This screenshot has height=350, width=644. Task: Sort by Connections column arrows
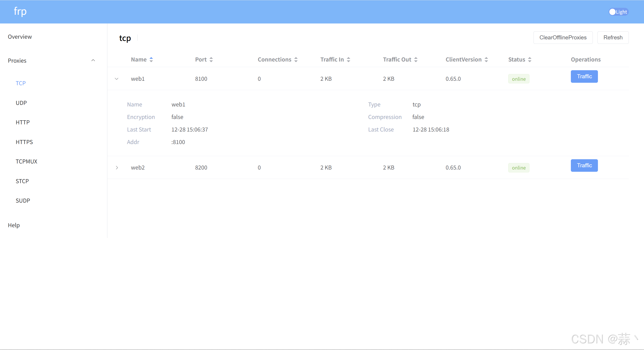pos(296,59)
